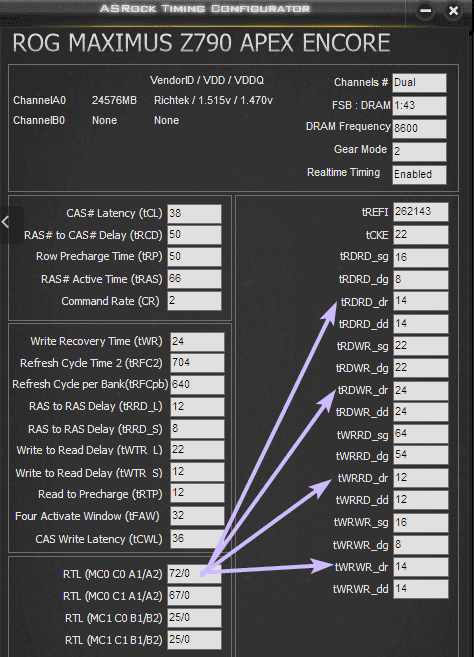Select the tRRD_L value field
The image size is (474, 657).
tap(197, 407)
